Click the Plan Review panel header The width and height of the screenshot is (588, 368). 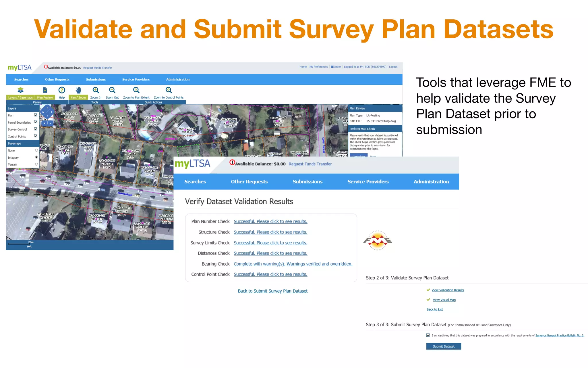[x=375, y=108]
